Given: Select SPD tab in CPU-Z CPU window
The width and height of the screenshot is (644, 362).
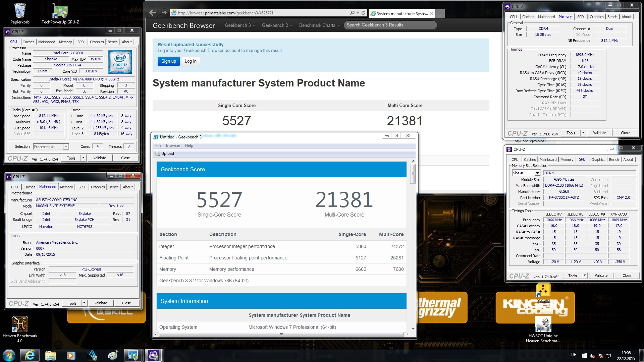Looking at the screenshot, I should [81, 42].
